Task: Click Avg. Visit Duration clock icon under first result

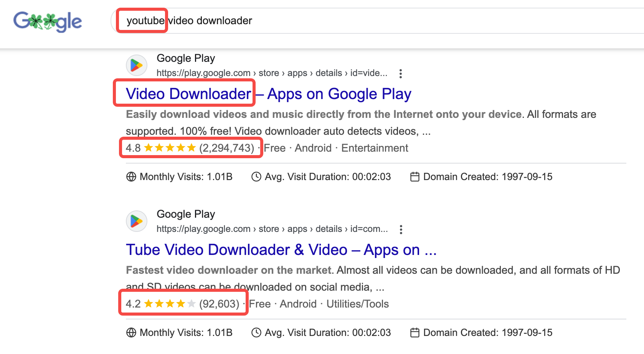Action: coord(256,177)
